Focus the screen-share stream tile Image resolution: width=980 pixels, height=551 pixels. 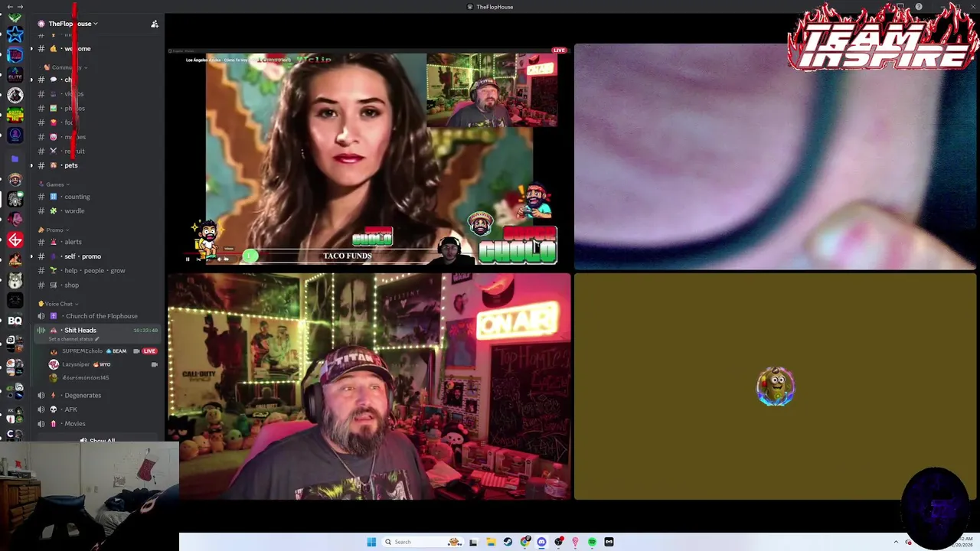pos(369,157)
